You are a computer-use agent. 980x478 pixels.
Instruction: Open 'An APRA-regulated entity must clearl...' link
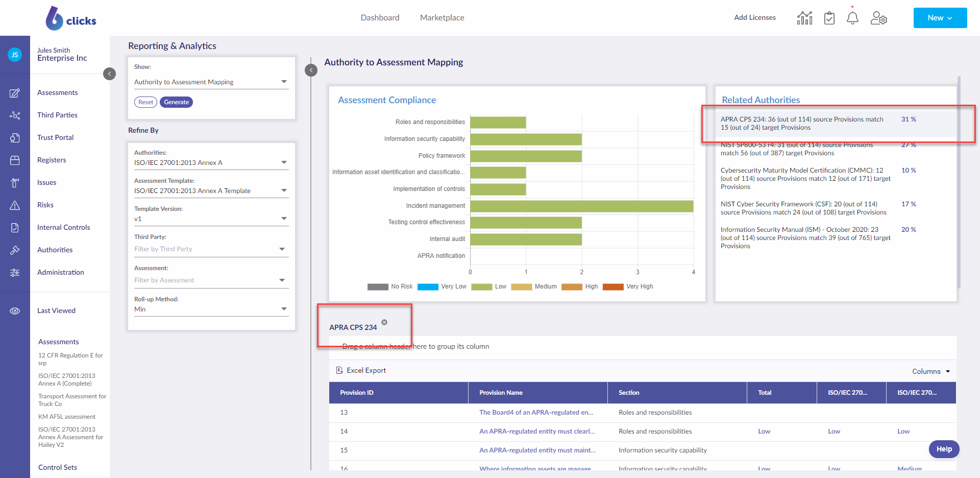(x=537, y=432)
